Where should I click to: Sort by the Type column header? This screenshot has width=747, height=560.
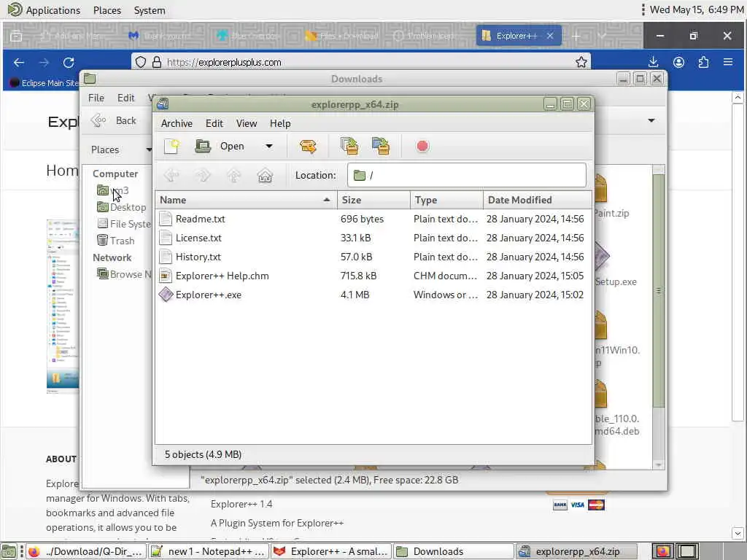[x=446, y=200]
